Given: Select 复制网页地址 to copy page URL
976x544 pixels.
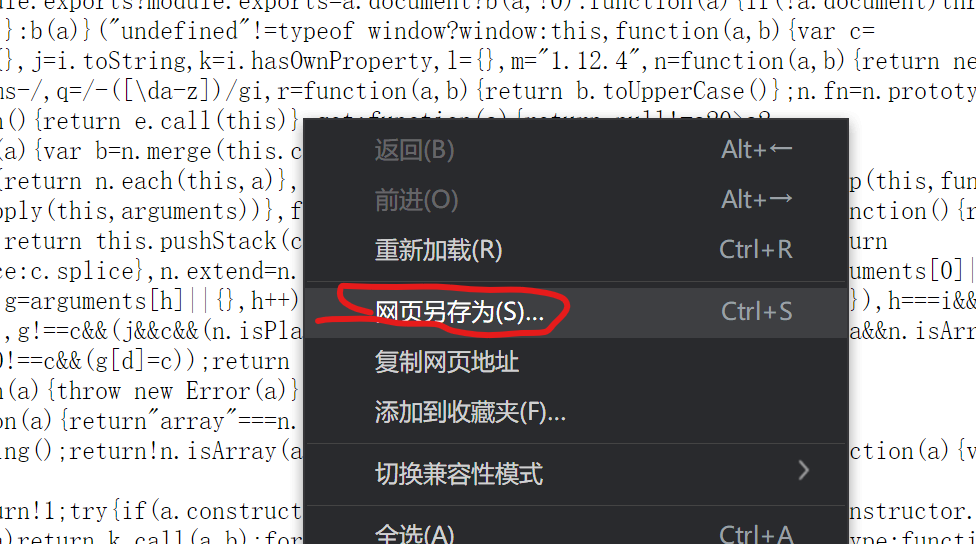Looking at the screenshot, I should click(x=447, y=362).
